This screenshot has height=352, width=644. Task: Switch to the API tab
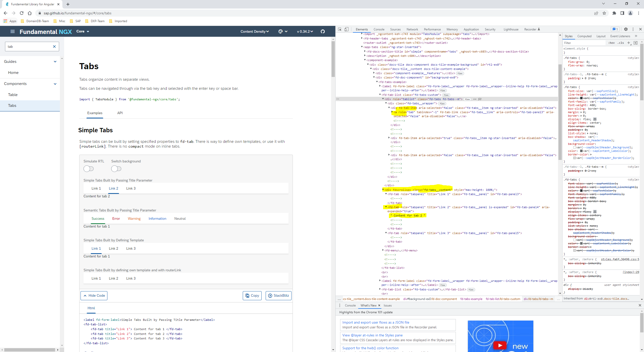[x=120, y=113]
